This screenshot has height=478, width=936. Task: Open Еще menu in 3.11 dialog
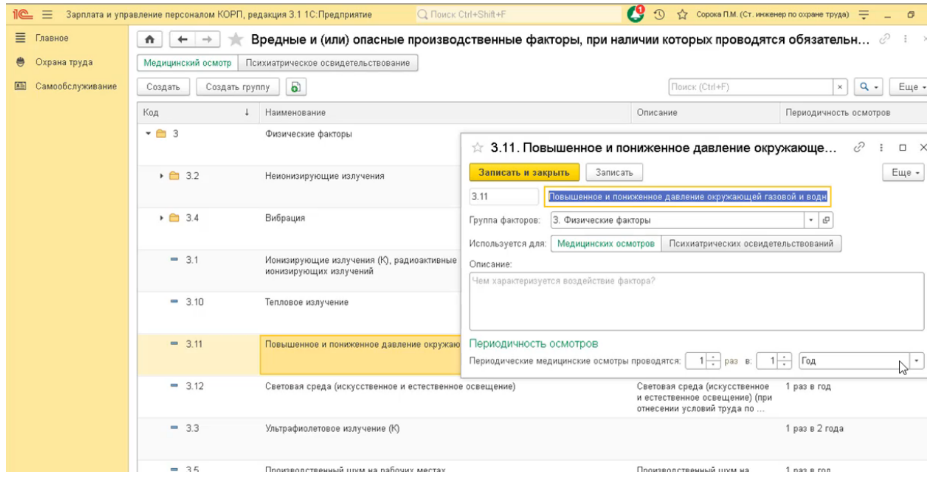click(903, 172)
